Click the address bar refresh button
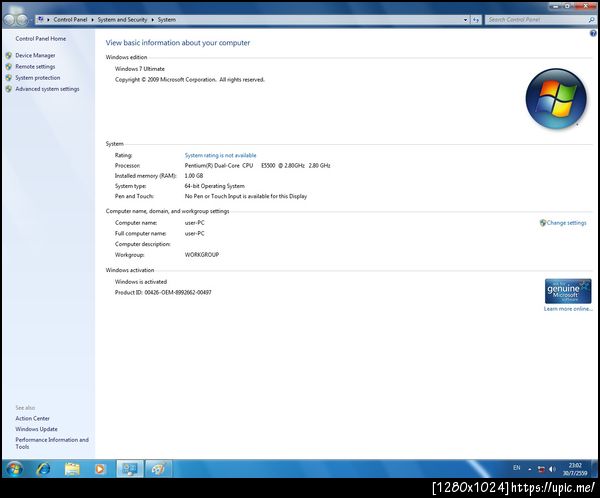The width and height of the screenshot is (600, 498). (476, 20)
